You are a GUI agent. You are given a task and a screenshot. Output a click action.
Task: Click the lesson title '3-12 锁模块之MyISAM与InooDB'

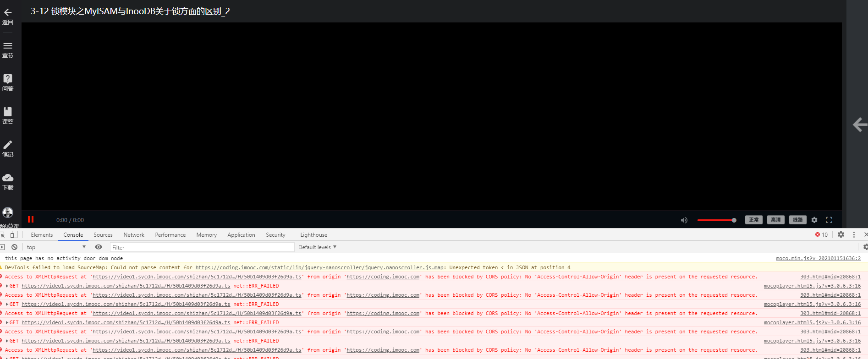coord(130,11)
